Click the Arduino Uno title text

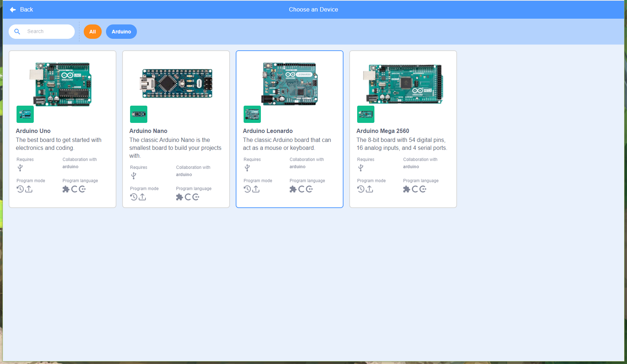[x=33, y=131]
